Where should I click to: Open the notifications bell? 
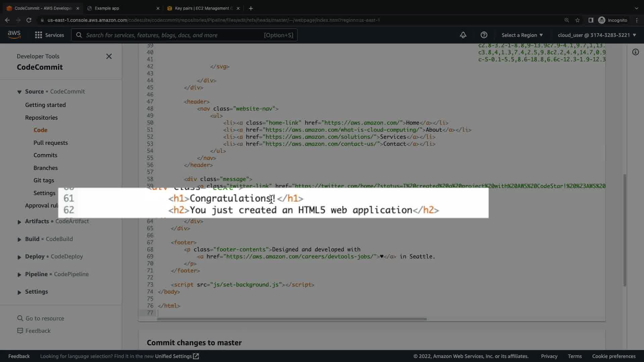463,35
